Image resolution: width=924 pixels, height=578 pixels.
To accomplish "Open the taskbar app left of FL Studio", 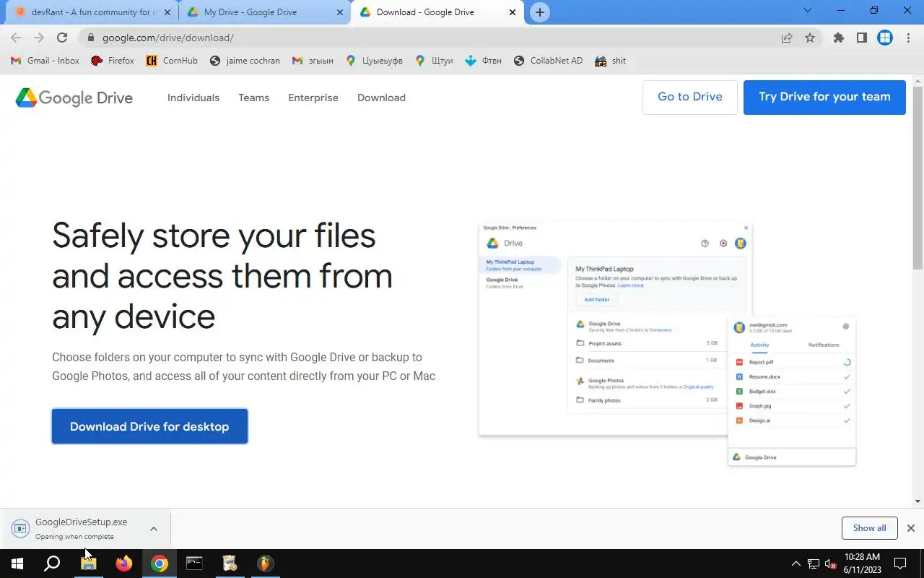I will pos(230,564).
